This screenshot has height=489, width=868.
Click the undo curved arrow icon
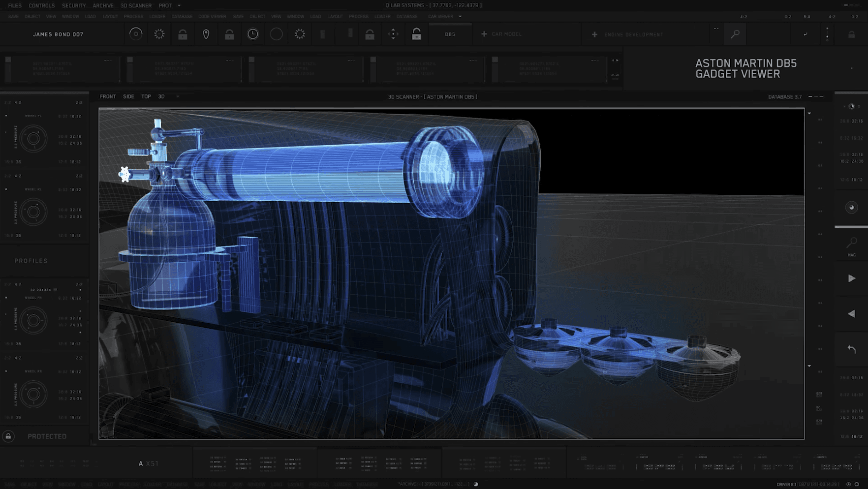(851, 349)
